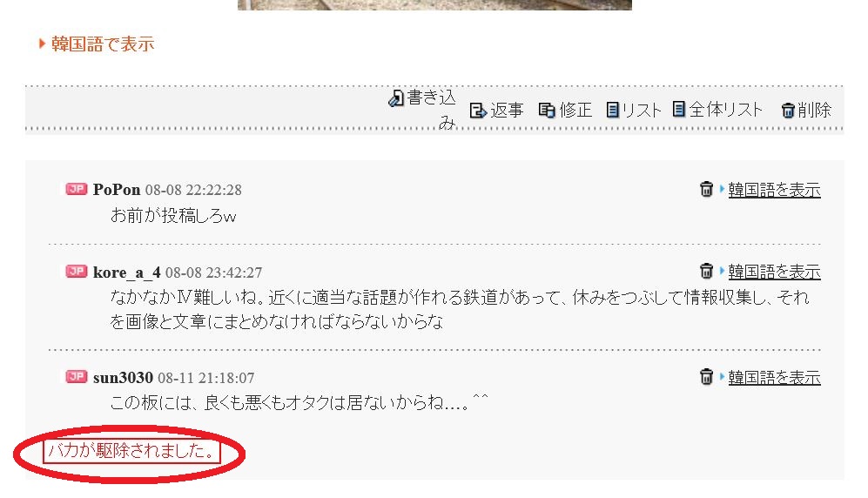The height and width of the screenshot is (498, 868).
Task: Click the 削除 trash icon in toolbar
Action: point(788,110)
